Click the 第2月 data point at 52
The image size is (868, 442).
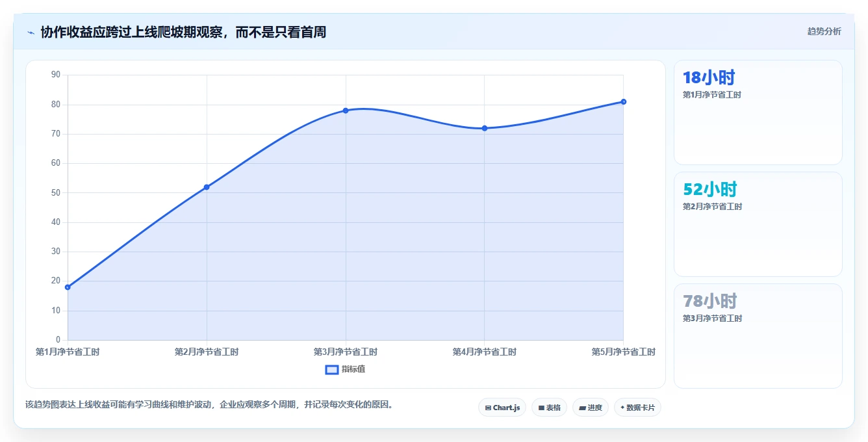click(x=207, y=187)
